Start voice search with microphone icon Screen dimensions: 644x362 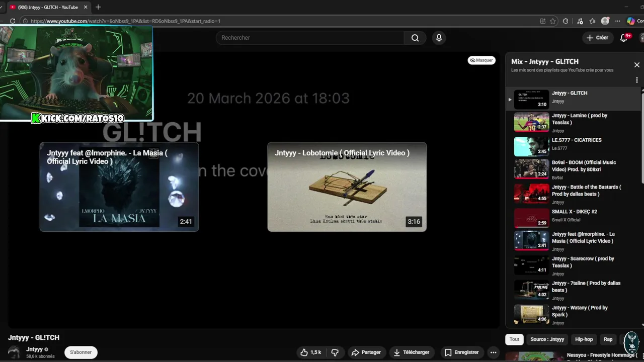439,38
